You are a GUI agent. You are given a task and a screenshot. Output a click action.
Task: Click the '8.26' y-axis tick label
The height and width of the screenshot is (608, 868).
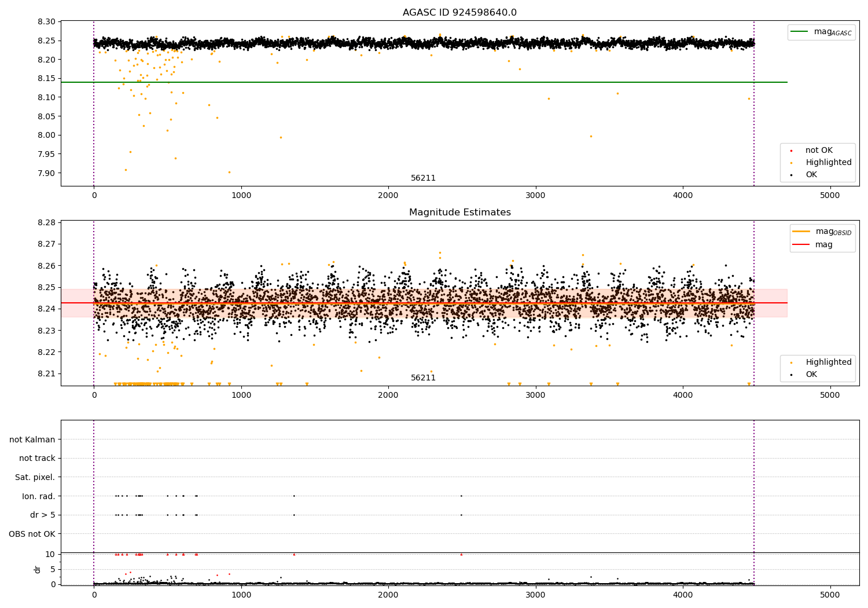[x=46, y=266]
